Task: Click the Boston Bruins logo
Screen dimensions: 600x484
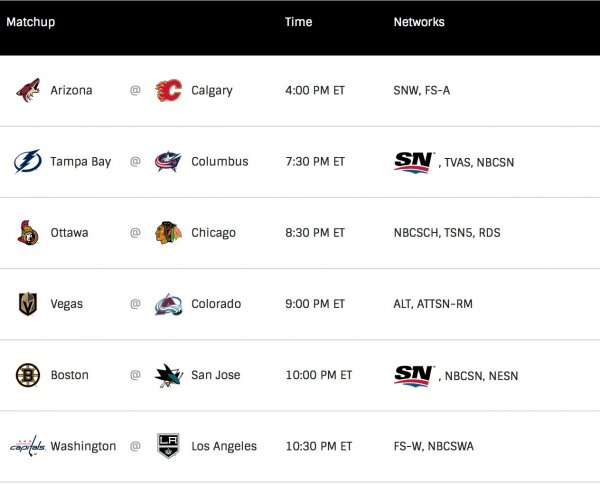Action: (28, 375)
